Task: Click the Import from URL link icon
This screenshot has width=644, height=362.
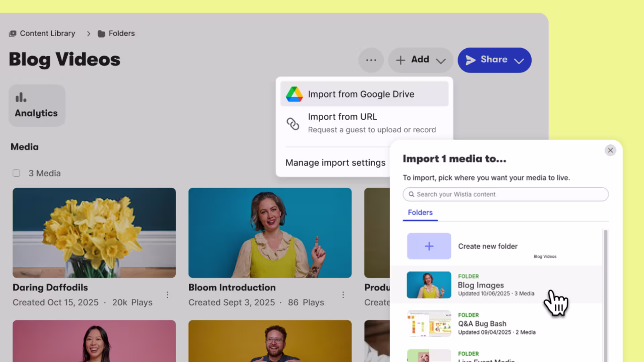Action: [293, 124]
